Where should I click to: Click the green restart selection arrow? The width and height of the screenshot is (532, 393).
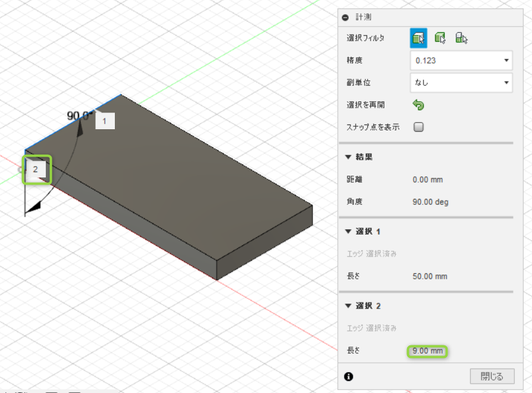point(418,105)
